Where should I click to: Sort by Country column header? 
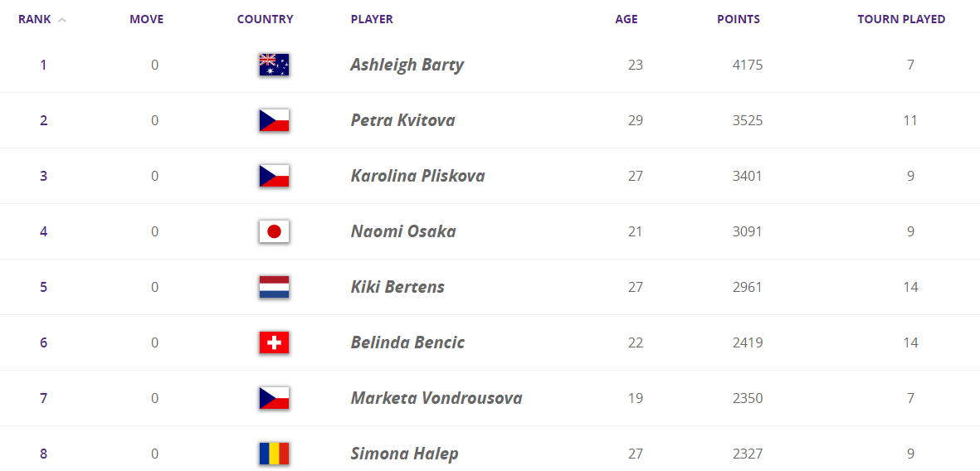pos(265,19)
